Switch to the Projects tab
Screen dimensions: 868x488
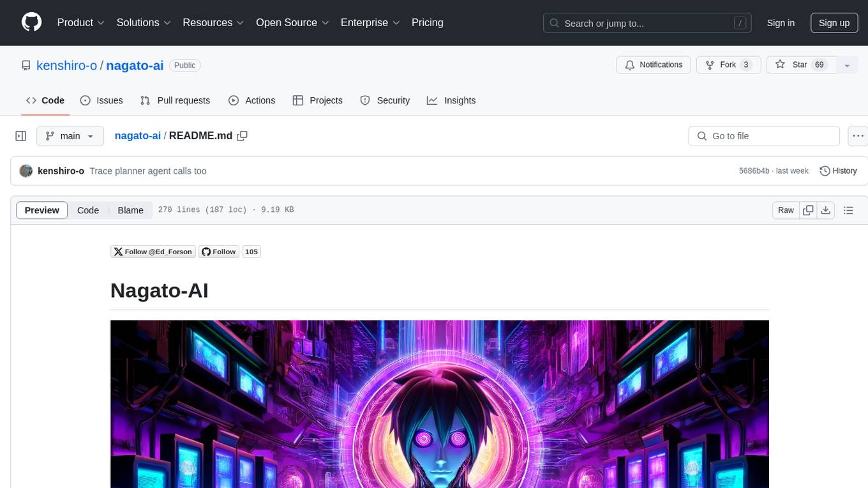point(317,100)
